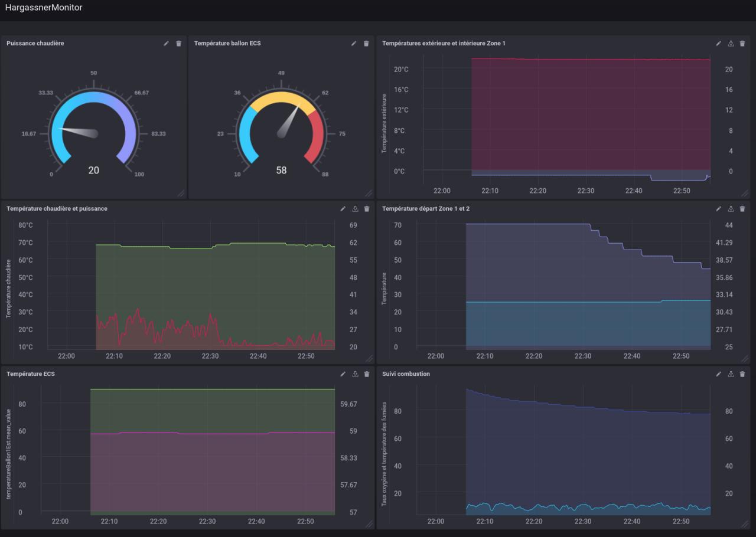
Task: Edit the Température chaudière et puissance panel
Action: (343, 208)
